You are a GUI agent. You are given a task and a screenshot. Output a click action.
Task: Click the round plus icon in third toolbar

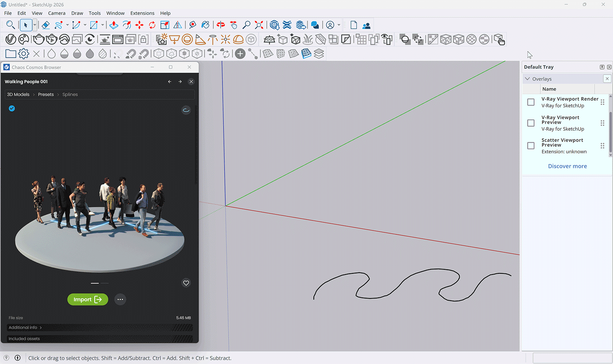[x=240, y=54]
